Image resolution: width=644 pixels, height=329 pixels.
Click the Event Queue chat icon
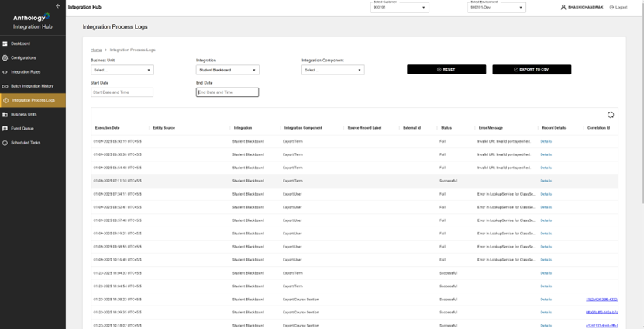pos(5,129)
